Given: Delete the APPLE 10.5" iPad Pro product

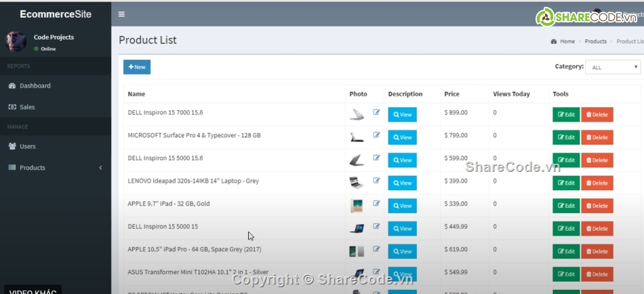Looking at the screenshot, I should (597, 251).
